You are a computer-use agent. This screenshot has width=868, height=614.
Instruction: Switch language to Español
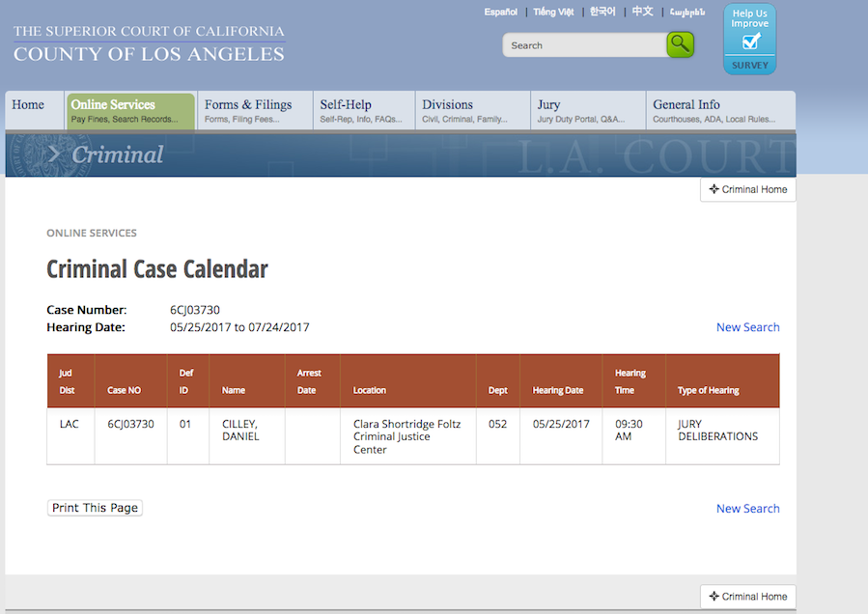[500, 12]
